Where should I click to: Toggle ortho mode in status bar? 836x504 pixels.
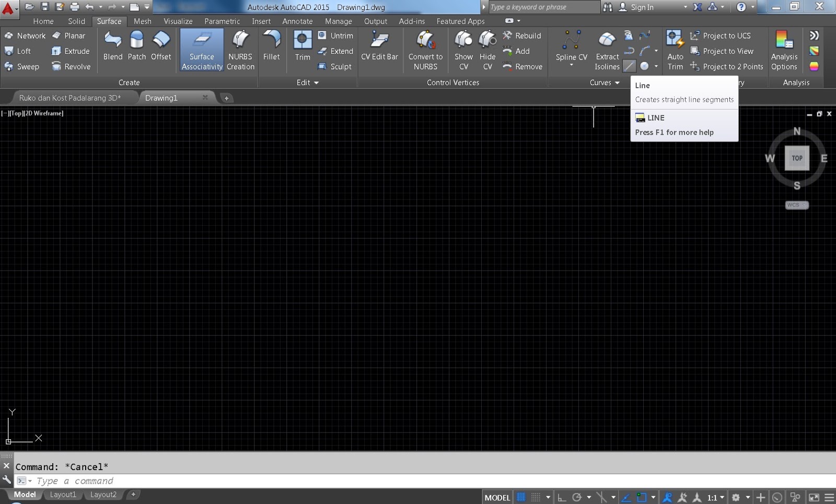click(x=562, y=497)
